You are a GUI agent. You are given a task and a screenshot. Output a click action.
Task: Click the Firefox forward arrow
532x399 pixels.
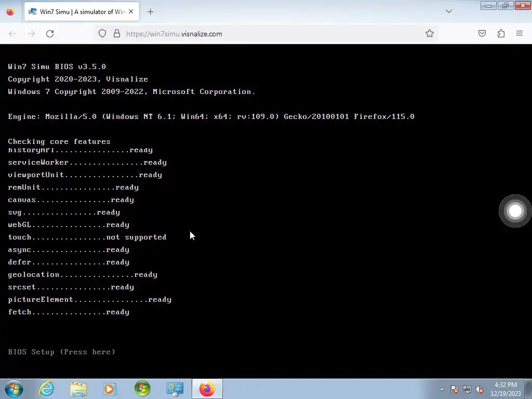point(31,34)
